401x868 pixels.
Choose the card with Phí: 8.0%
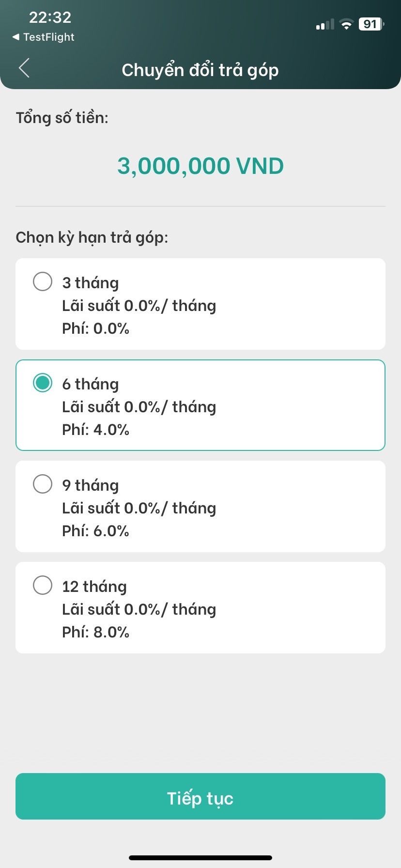[200, 608]
